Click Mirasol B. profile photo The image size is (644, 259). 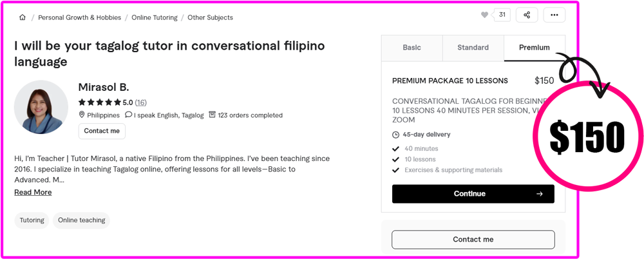point(41,107)
